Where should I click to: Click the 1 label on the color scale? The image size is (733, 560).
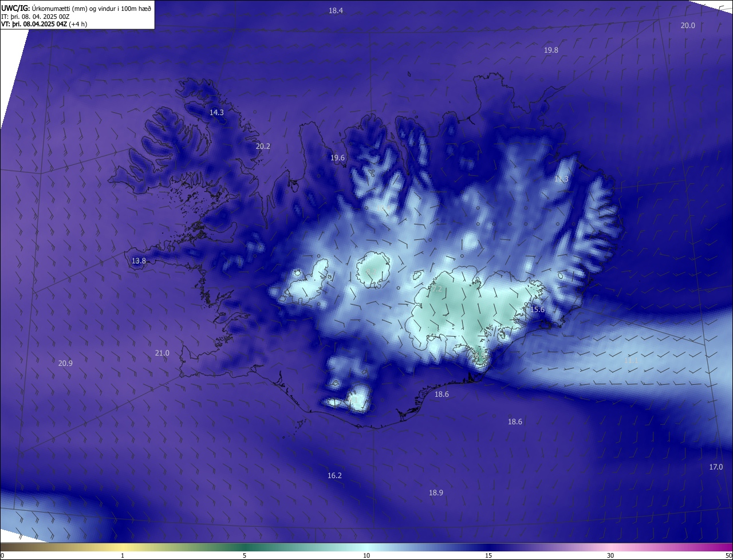(x=123, y=555)
